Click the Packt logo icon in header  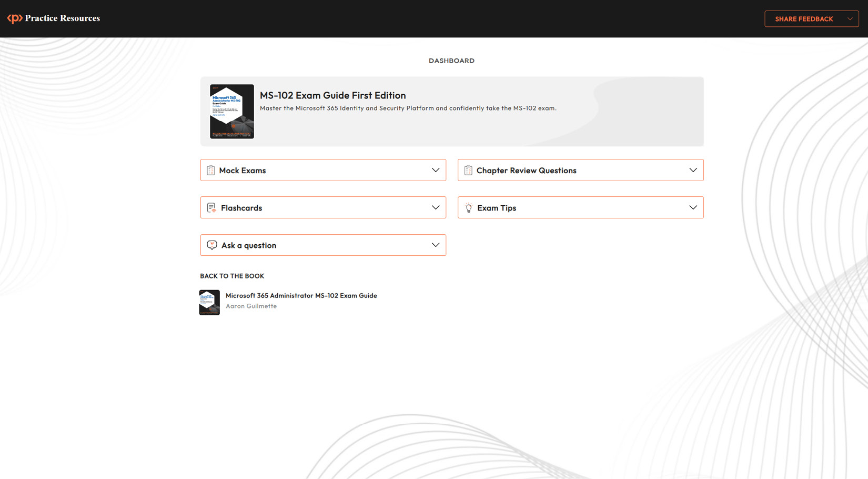point(15,18)
